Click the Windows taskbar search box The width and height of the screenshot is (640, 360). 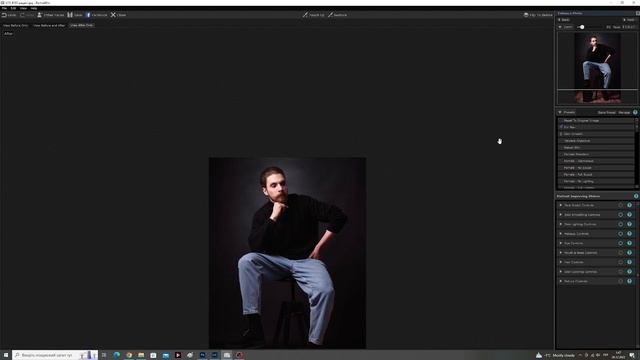(55, 355)
